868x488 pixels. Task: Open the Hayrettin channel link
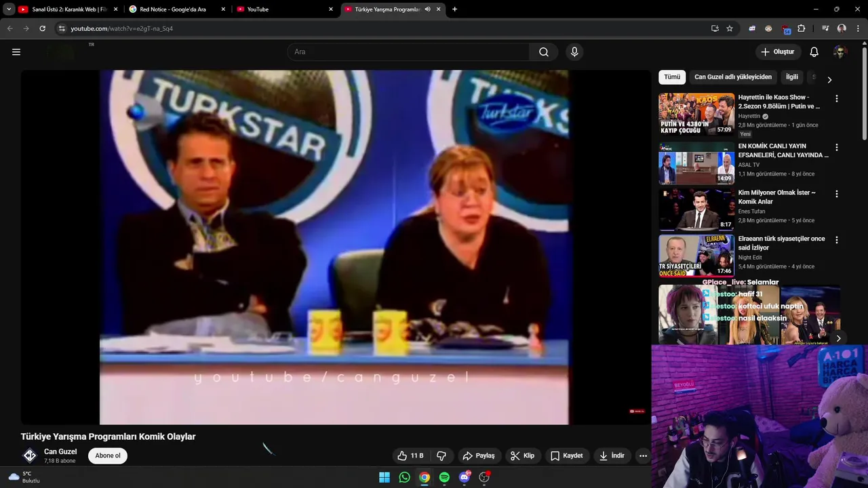(x=749, y=116)
